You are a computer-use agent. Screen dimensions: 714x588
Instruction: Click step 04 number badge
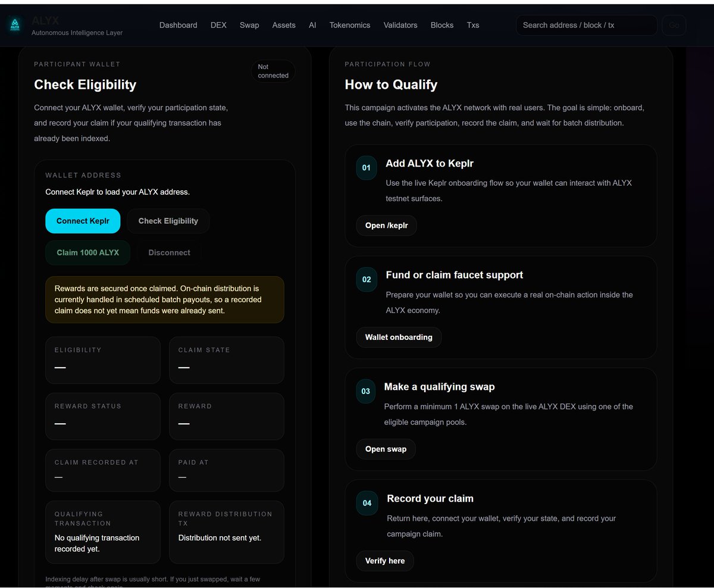click(367, 503)
